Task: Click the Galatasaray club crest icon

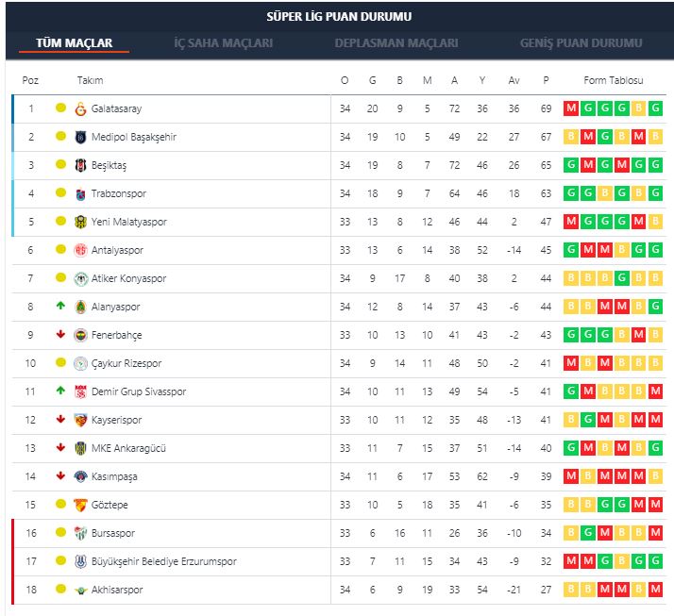Action: tap(80, 108)
